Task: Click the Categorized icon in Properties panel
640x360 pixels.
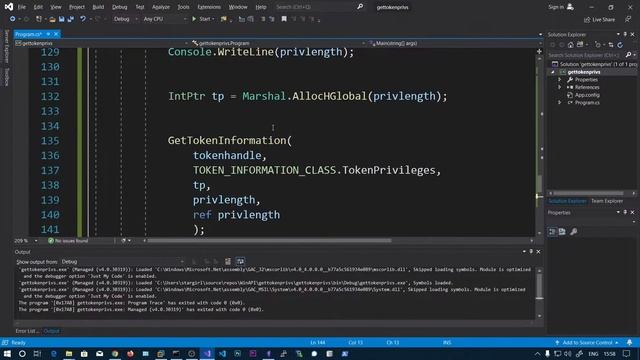Action: 552,231
